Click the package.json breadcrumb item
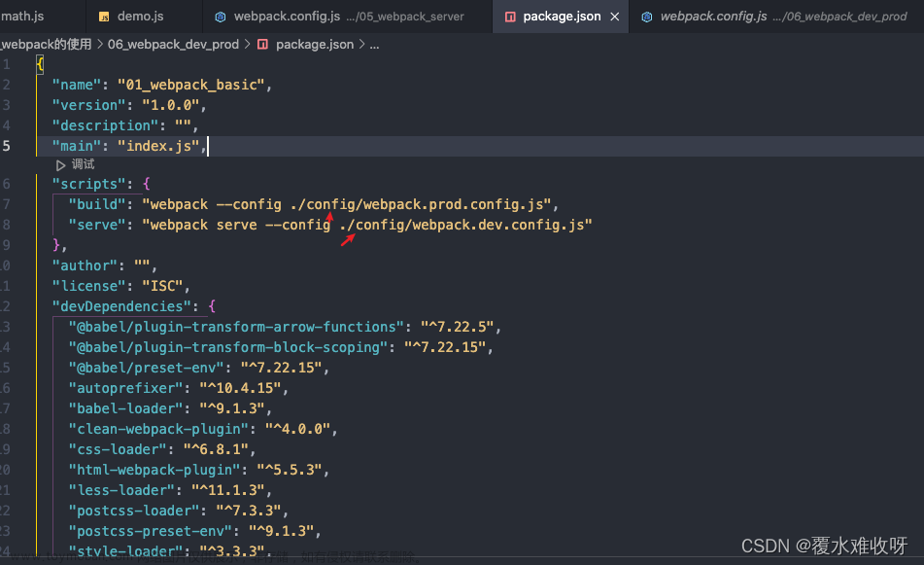924x565 pixels. coord(315,44)
